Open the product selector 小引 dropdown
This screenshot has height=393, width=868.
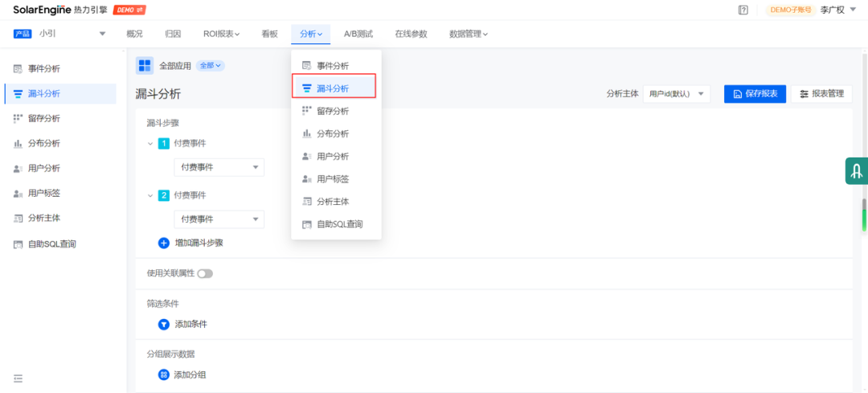click(x=59, y=34)
